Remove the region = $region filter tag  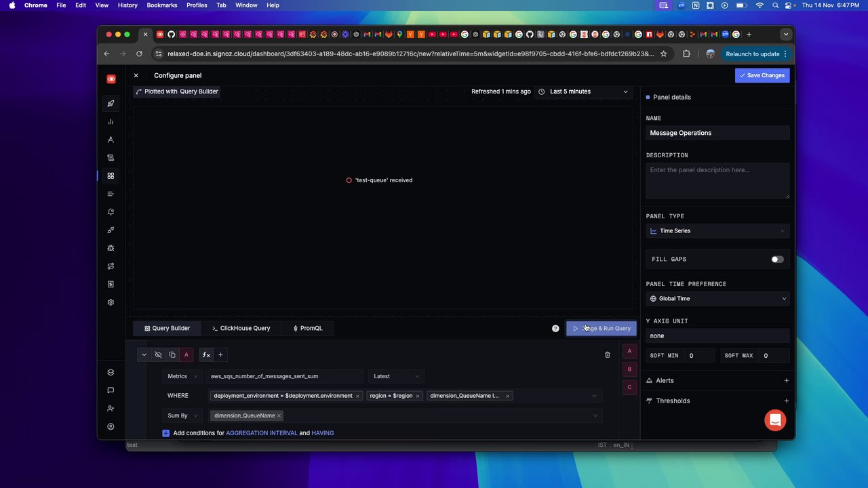coord(418,396)
